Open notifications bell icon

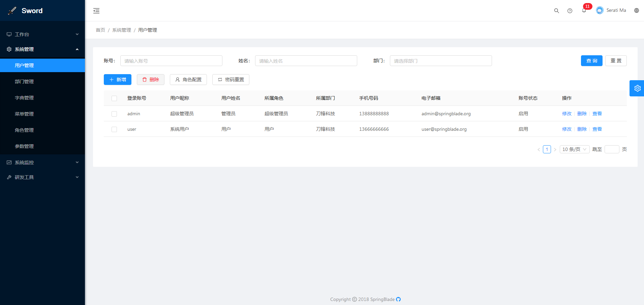(x=584, y=11)
